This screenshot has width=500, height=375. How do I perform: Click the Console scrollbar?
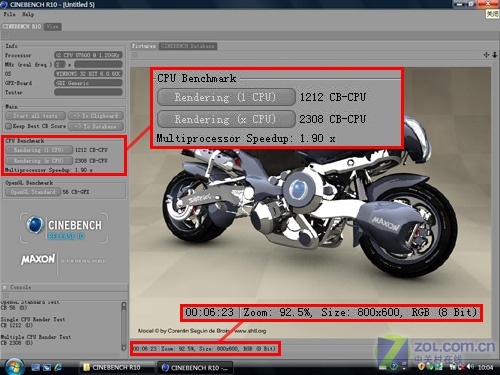124,327
